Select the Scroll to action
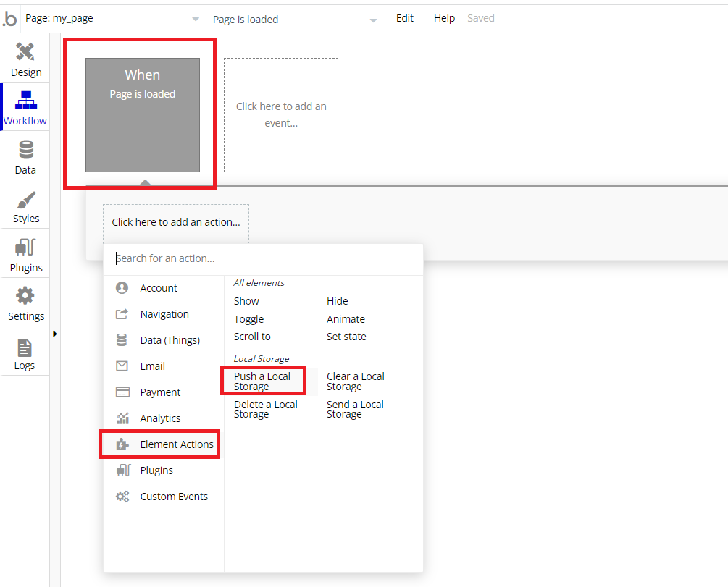Image resolution: width=728 pixels, height=587 pixels. 252,337
